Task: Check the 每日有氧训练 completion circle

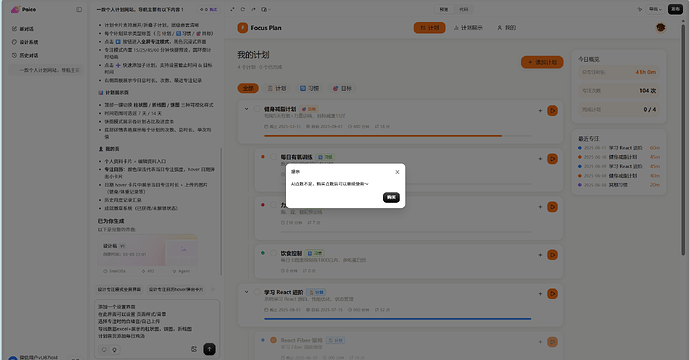Action: [x=274, y=157]
